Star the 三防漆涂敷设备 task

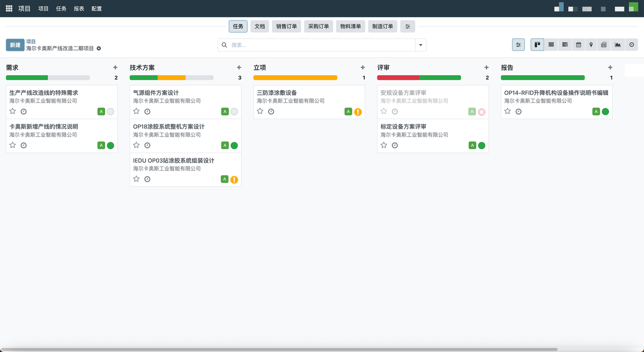tap(260, 111)
